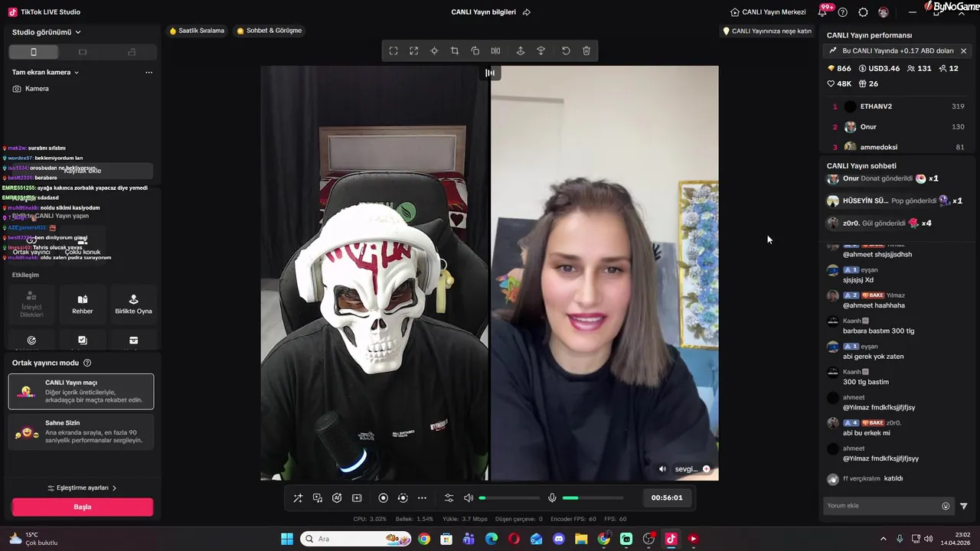The height and width of the screenshot is (551, 980).
Task: Toggle the guest audio speaker icon on video
Action: 663,469
